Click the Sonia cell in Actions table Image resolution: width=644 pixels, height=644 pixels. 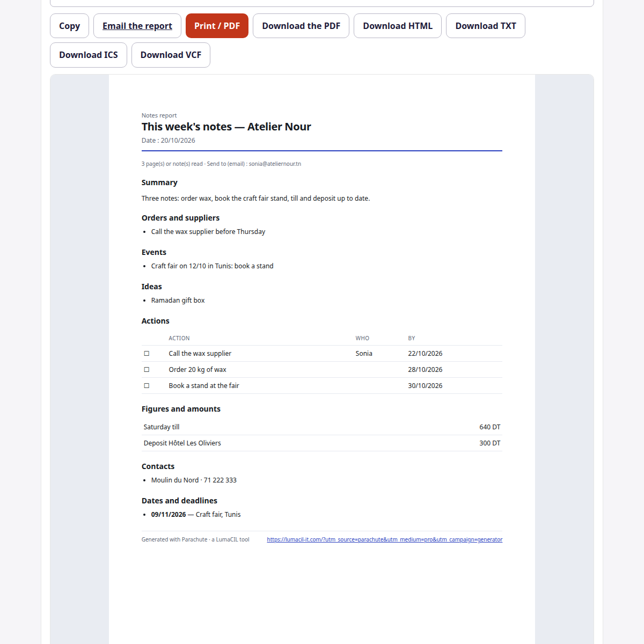364,354
